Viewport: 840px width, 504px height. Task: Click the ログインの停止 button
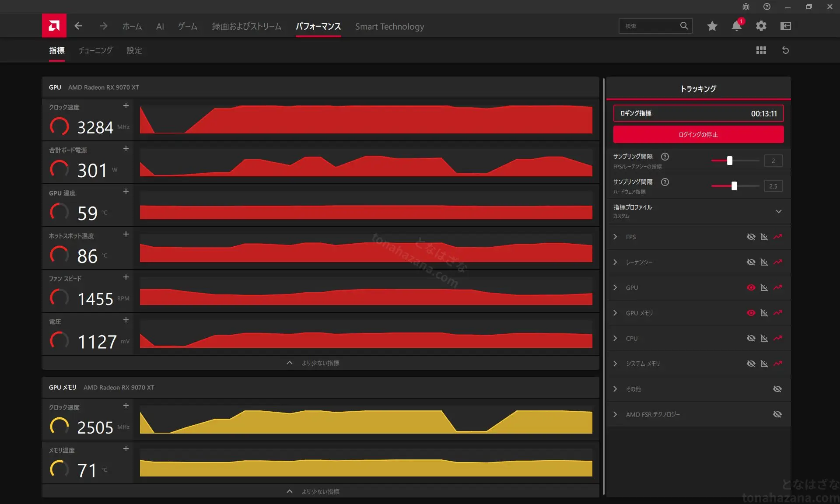(x=699, y=134)
